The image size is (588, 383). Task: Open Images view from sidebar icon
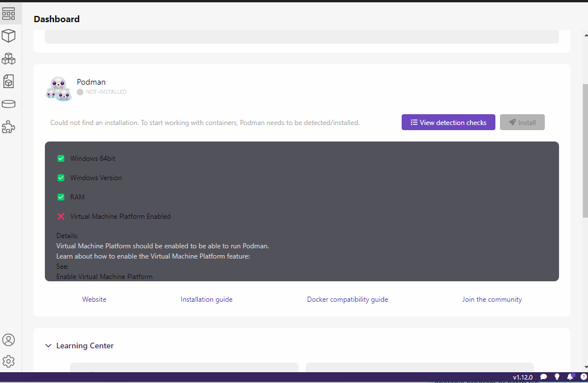click(9, 81)
